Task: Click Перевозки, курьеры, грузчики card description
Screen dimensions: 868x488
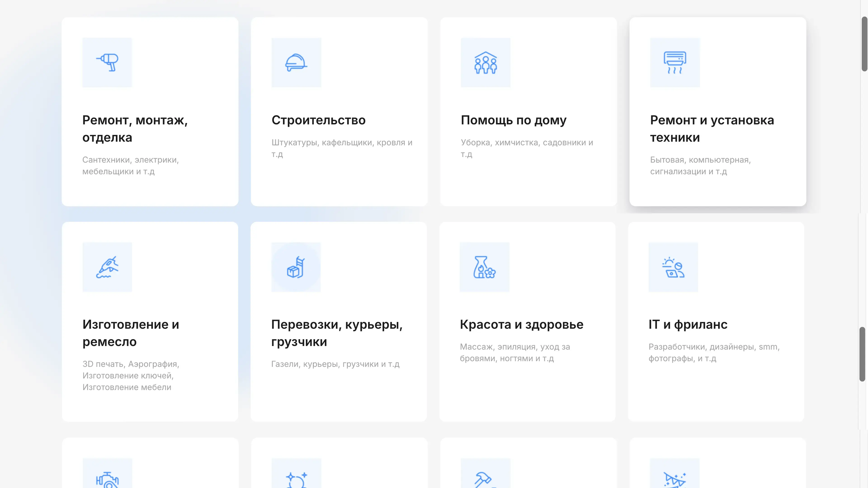Action: coord(335,364)
